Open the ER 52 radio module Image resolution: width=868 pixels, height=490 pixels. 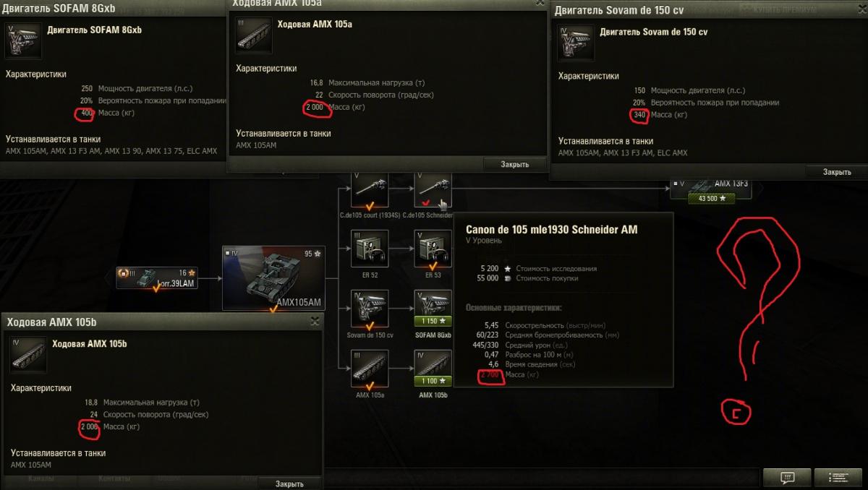click(370, 249)
